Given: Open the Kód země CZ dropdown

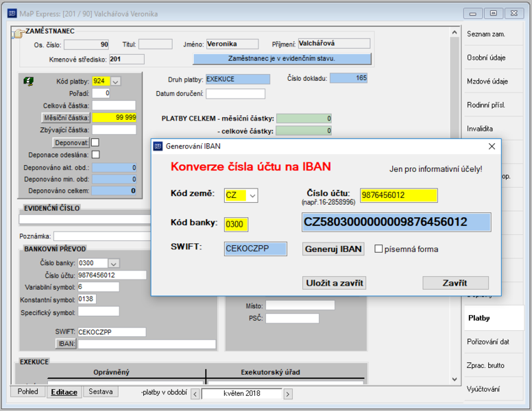Looking at the screenshot, I should point(252,196).
